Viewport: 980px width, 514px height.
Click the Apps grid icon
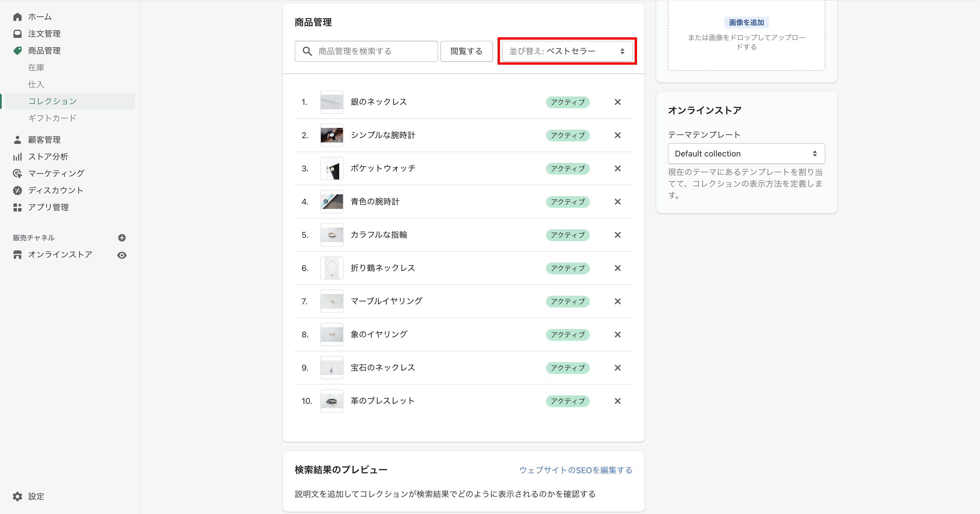(x=17, y=207)
